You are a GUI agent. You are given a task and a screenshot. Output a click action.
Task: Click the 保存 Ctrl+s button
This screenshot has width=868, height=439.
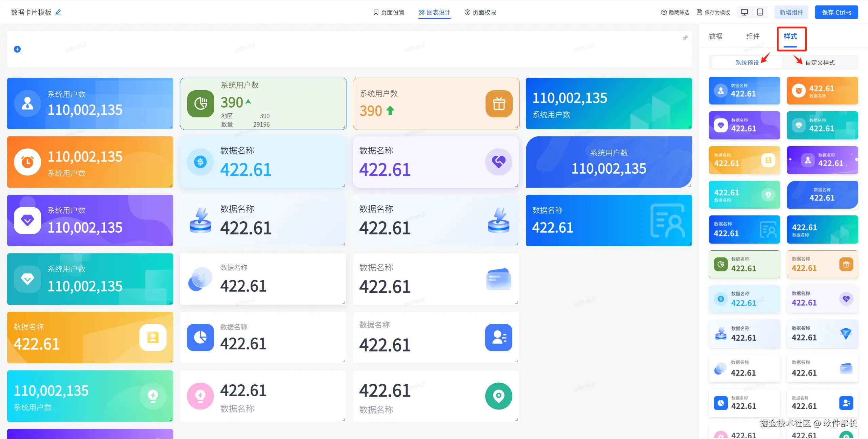click(836, 12)
